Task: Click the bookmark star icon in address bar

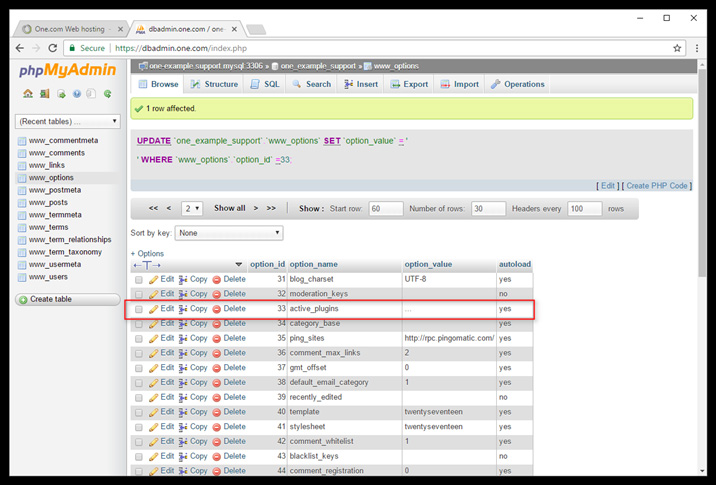Action: click(x=677, y=48)
